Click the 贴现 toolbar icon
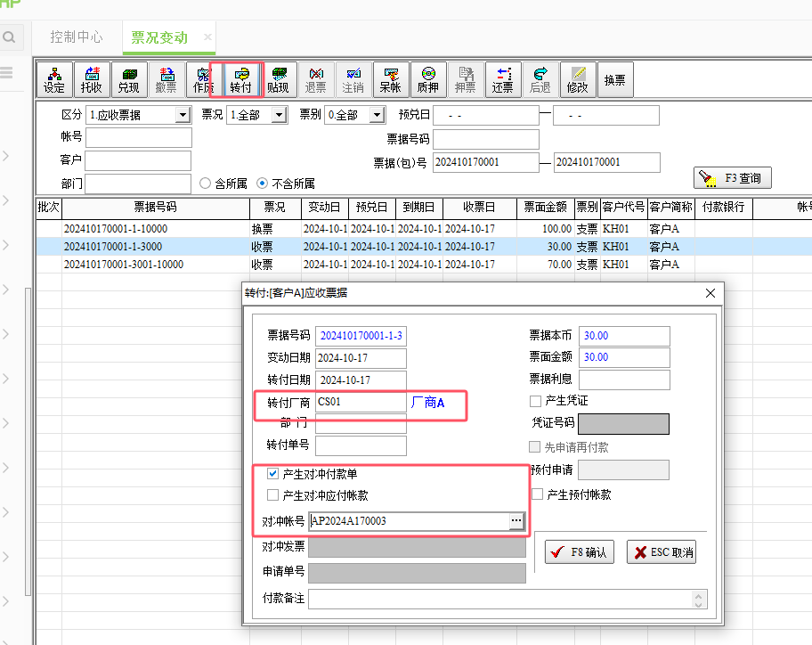The image size is (812, 645). [278, 79]
